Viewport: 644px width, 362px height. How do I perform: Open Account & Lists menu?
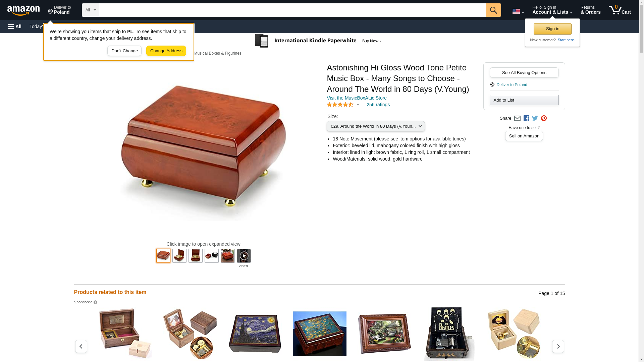552,10
